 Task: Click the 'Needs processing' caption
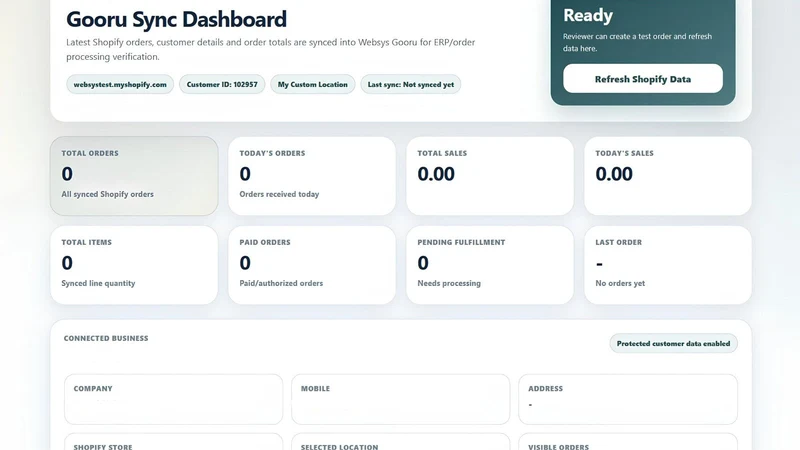tap(449, 283)
